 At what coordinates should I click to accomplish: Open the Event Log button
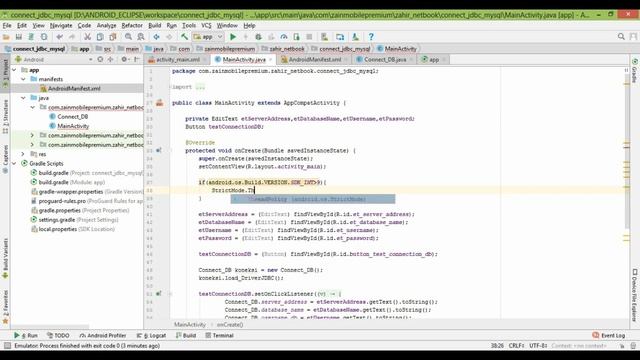(609, 336)
